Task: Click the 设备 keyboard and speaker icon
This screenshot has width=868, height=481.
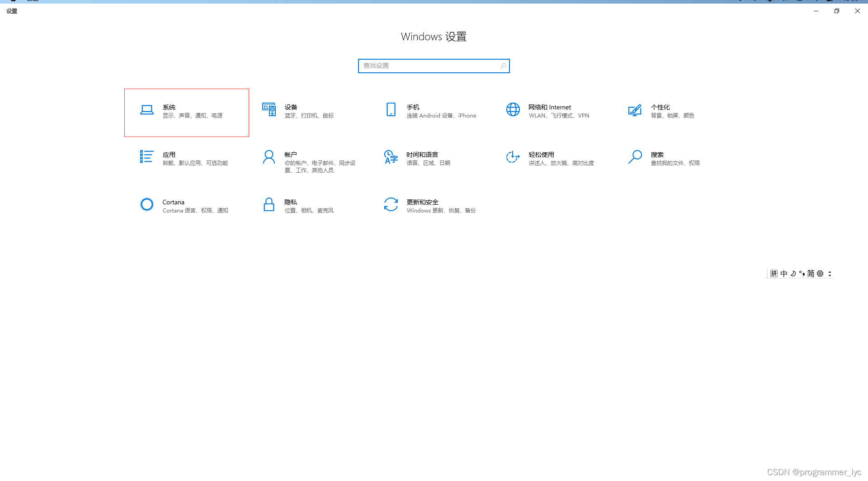Action: tap(269, 109)
